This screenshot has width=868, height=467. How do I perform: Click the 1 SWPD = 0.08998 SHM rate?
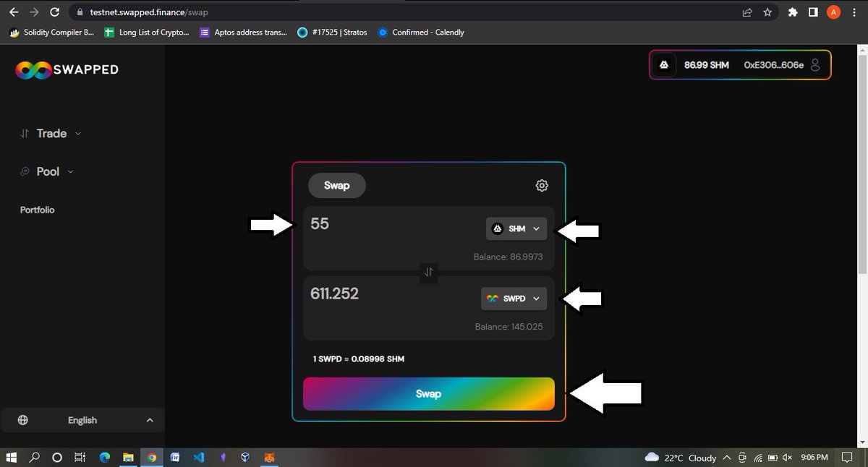tap(358, 359)
